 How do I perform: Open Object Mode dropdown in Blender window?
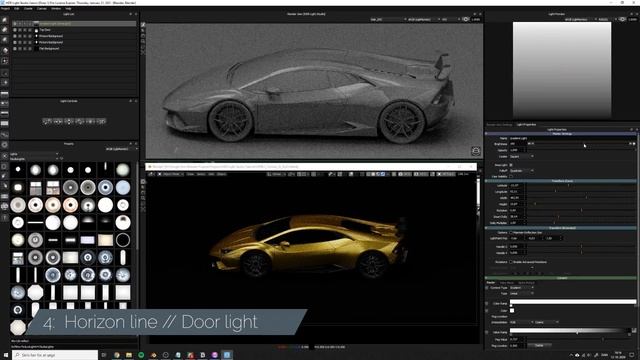pyautogui.click(x=171, y=174)
